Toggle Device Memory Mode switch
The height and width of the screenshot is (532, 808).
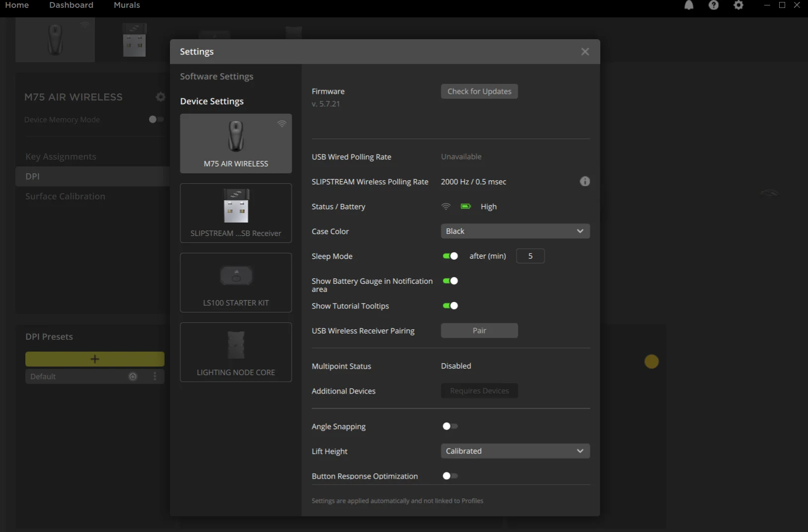156,119
